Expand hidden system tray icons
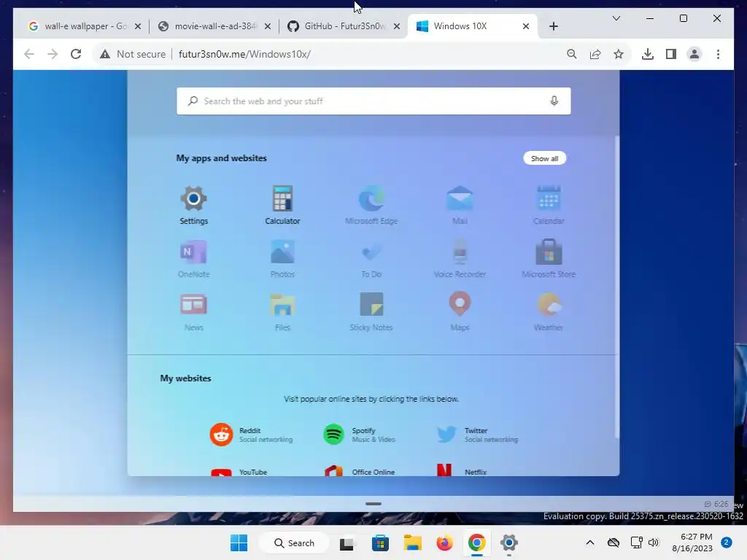 point(589,542)
